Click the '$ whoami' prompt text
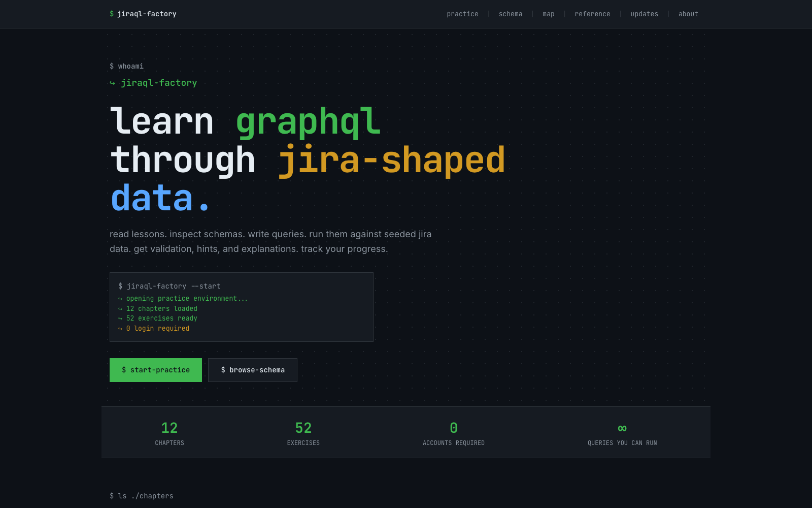 tap(126, 66)
